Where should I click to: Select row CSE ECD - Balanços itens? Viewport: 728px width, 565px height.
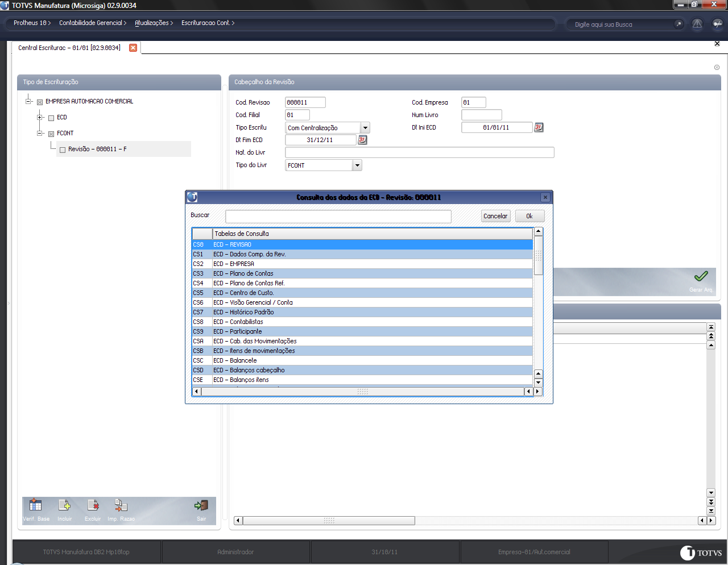tap(362, 380)
